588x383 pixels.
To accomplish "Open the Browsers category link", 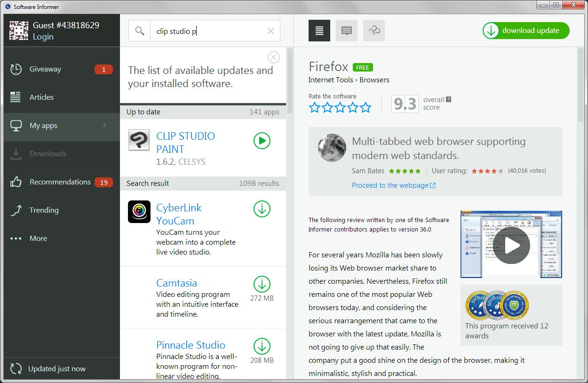I will [374, 80].
